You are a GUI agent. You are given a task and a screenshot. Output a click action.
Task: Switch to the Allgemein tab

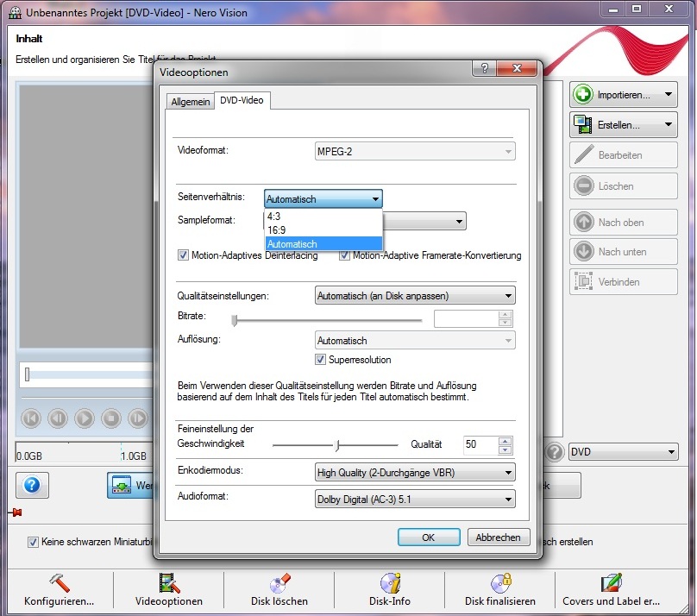(191, 102)
